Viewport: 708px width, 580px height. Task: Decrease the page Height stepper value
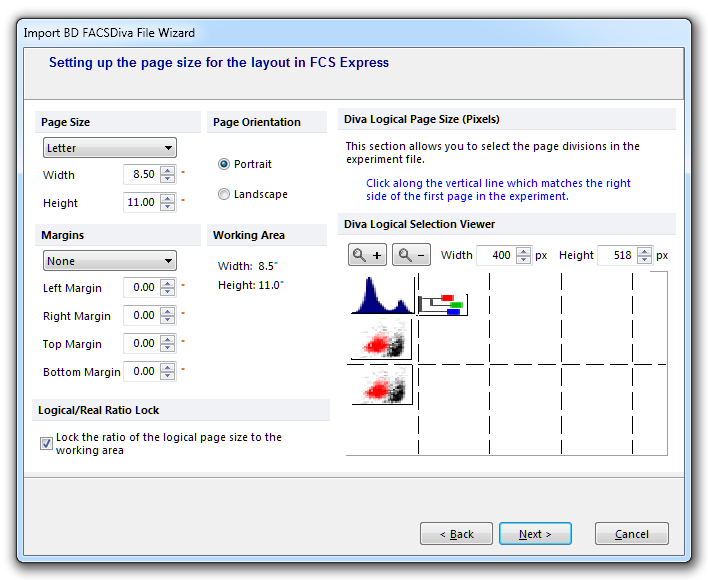167,207
